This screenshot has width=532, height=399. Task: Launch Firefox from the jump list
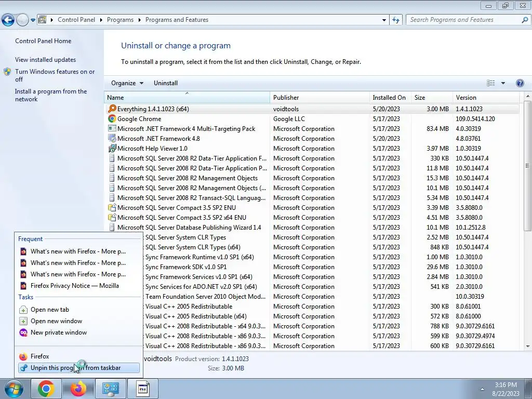(x=79, y=356)
